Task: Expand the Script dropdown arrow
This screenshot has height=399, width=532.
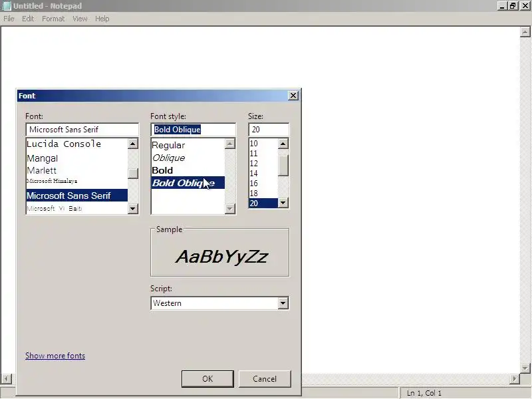Action: 283,303
